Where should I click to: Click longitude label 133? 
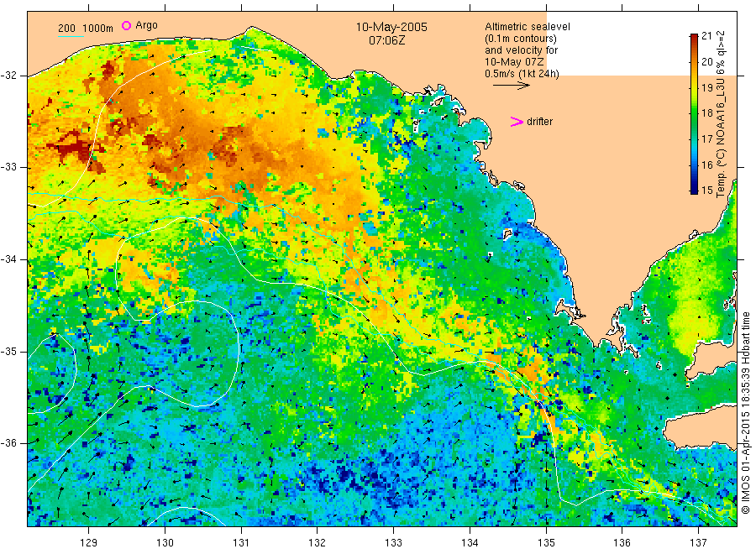(393, 543)
